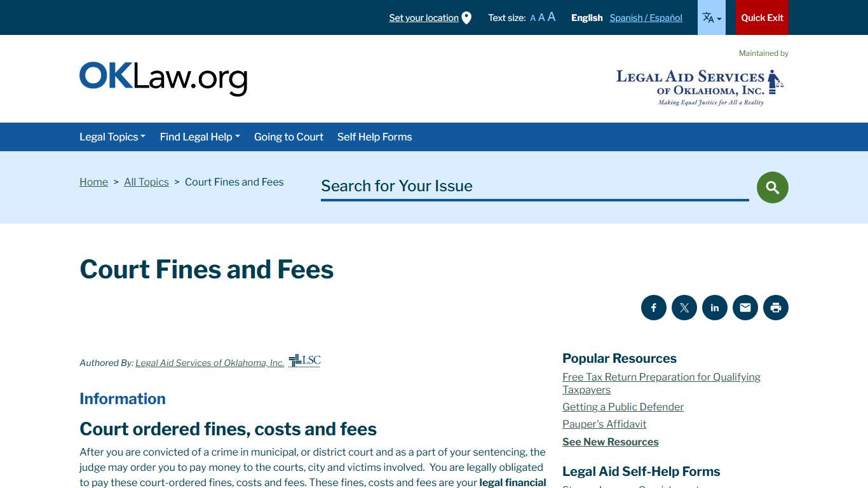Screen dimensions: 868x488
Task: Open the language translation dropdown
Action: click(x=711, y=17)
